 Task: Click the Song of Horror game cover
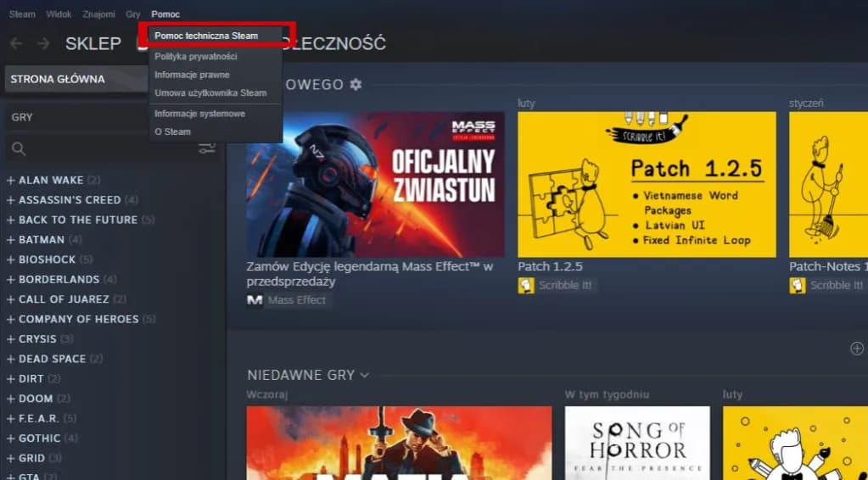tap(637, 443)
